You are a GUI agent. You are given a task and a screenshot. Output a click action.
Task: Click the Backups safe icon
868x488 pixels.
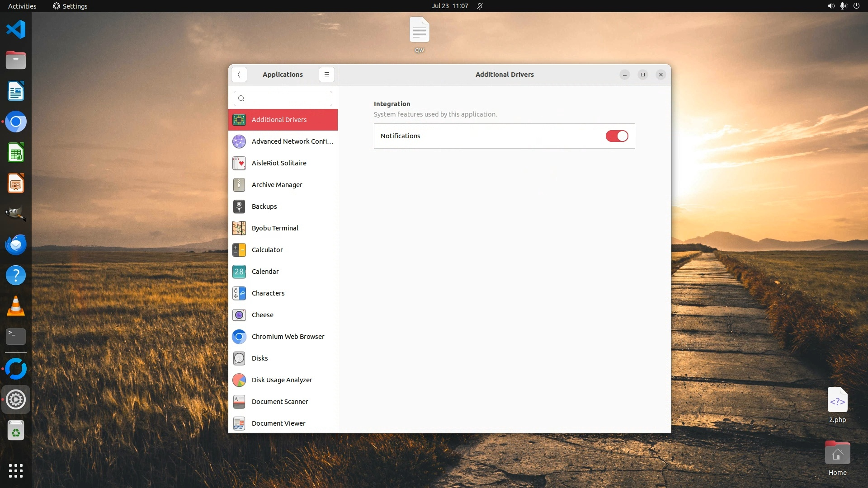coord(239,206)
